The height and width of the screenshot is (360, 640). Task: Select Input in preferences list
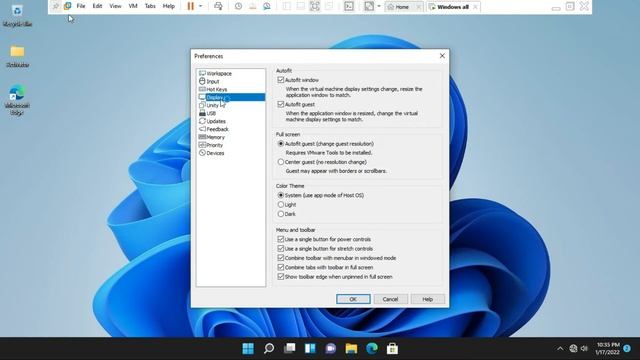[231, 81]
